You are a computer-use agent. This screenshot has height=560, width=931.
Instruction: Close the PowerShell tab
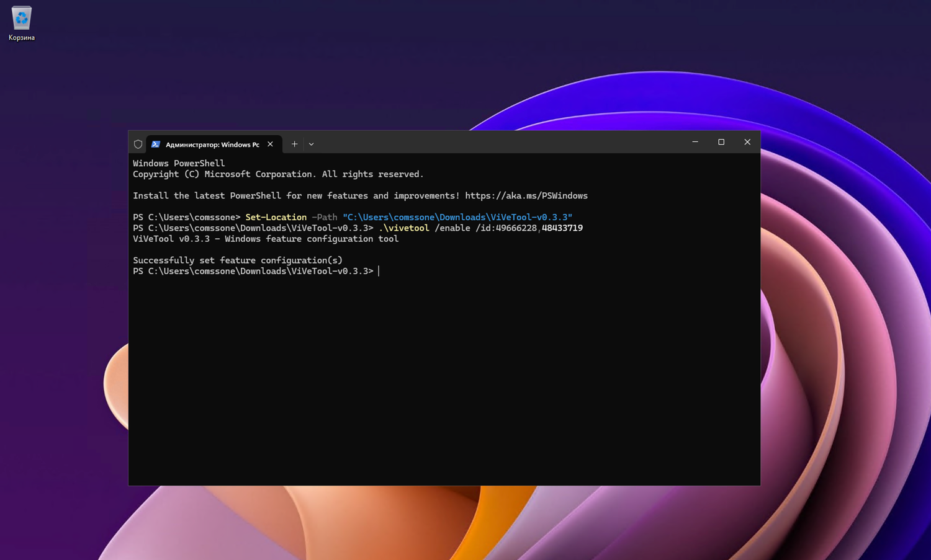(x=270, y=144)
